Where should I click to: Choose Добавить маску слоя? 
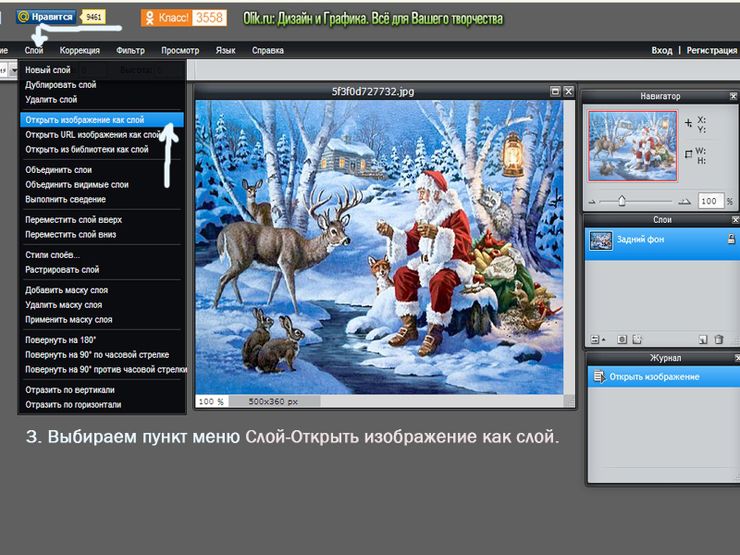[101, 290]
